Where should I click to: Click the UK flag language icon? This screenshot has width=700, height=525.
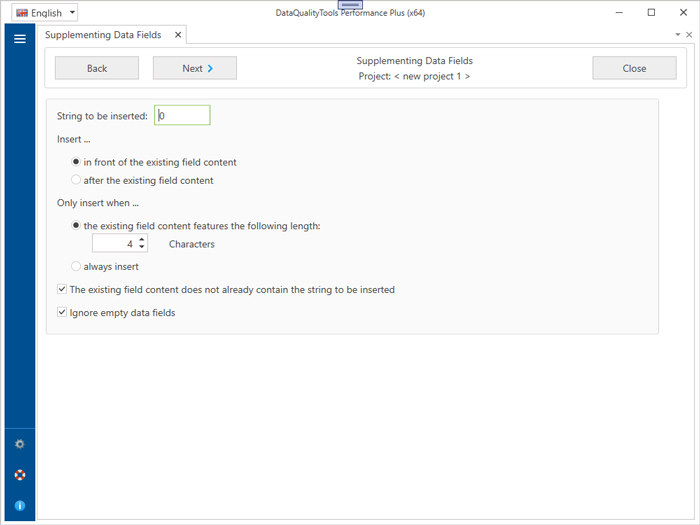point(22,13)
